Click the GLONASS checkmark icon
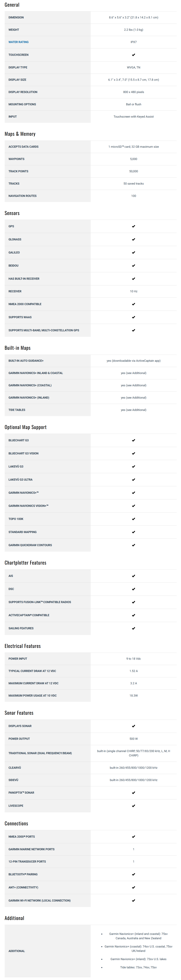Image resolution: width=181 pixels, height=980 pixels. [134, 239]
